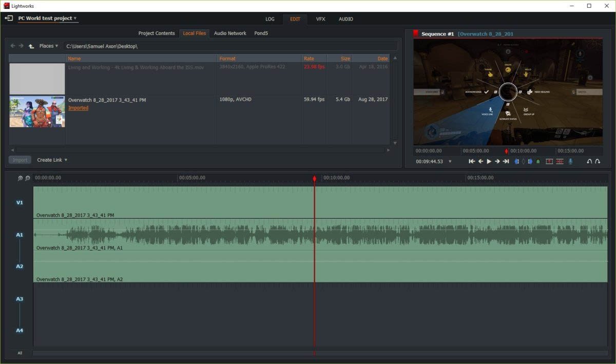Viewport: 616px width, 364px height.
Task: Open PC World test project dropdown
Action: [48, 18]
